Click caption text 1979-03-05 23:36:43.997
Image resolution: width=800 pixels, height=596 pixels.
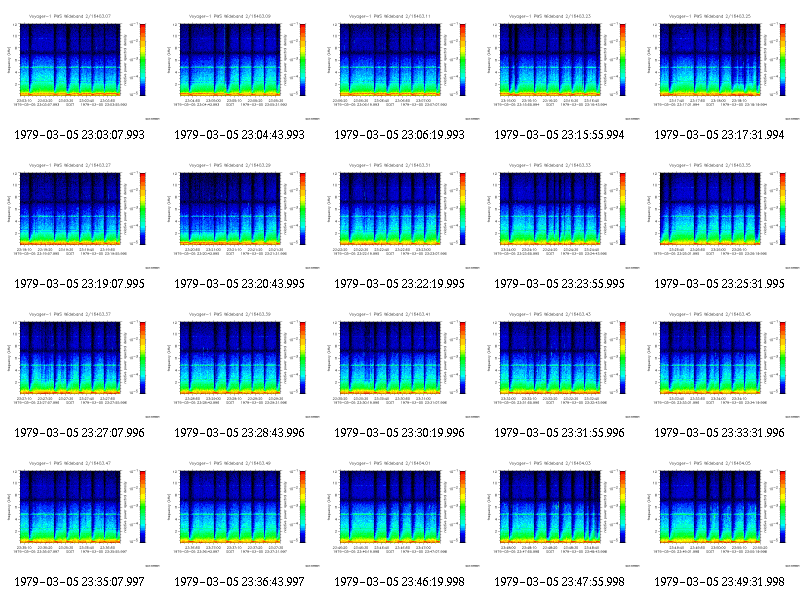pyautogui.click(x=239, y=582)
